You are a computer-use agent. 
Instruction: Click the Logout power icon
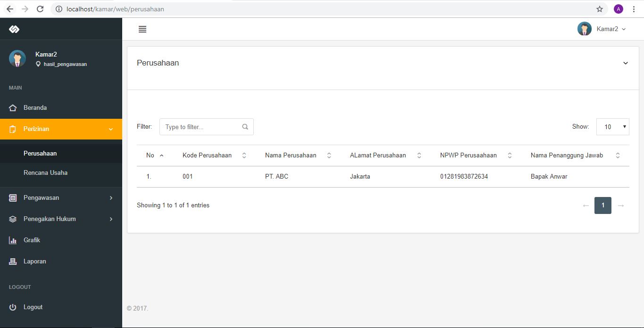coord(13,307)
